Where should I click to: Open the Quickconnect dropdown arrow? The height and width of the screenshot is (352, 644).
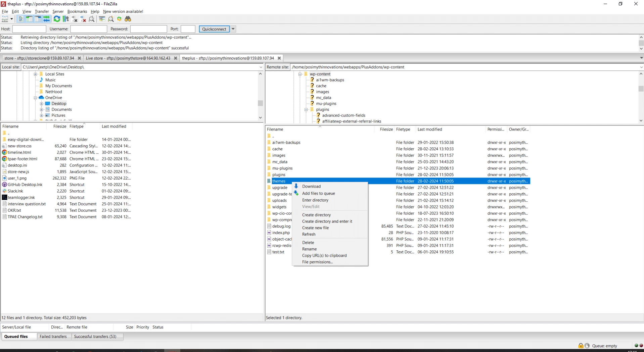coord(233,29)
